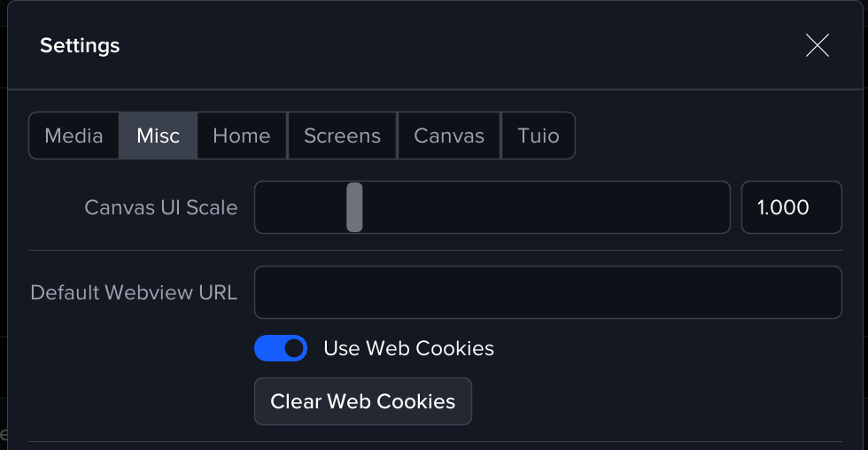Image resolution: width=868 pixels, height=450 pixels.
Task: Click the Canvas UI Scale slider handle
Action: tap(354, 207)
